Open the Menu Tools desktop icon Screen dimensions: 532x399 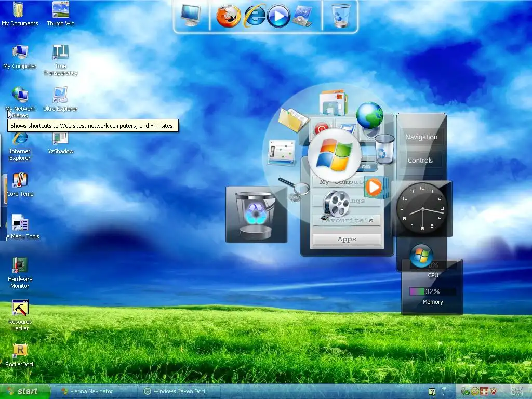(x=21, y=227)
